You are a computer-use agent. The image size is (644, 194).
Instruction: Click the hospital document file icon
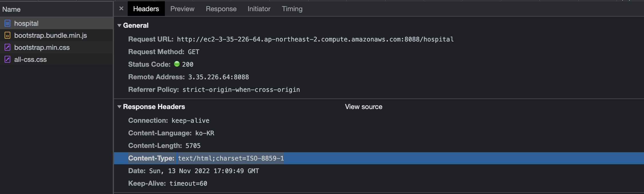(x=7, y=23)
